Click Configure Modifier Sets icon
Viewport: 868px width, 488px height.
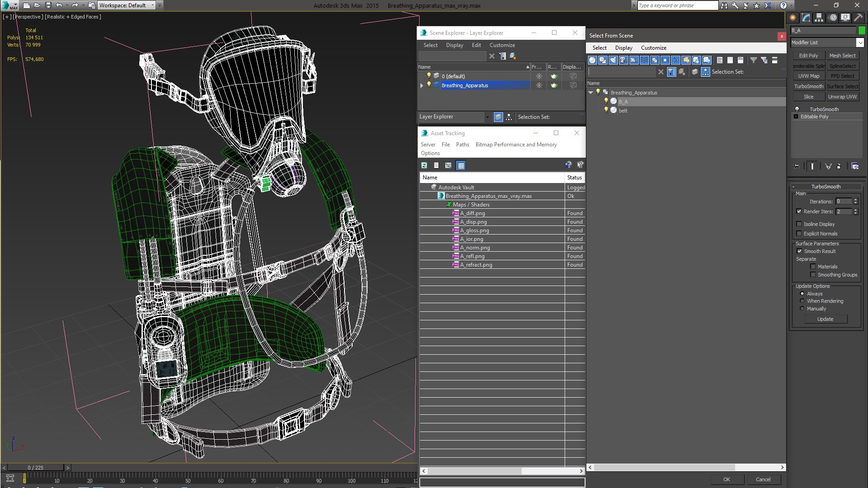855,166
